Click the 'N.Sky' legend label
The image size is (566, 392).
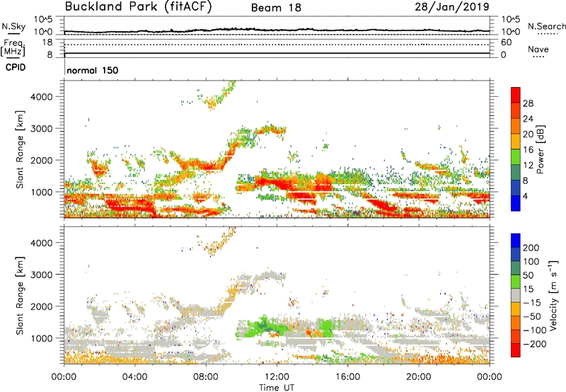13,26
